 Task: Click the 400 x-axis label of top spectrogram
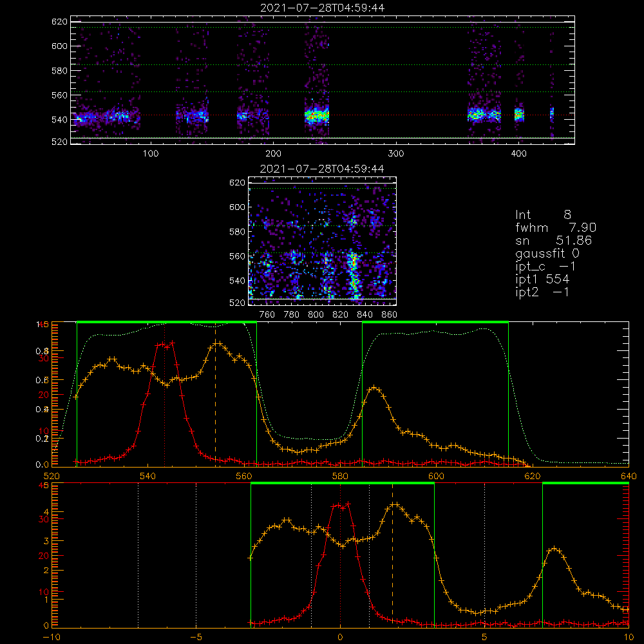518,154
